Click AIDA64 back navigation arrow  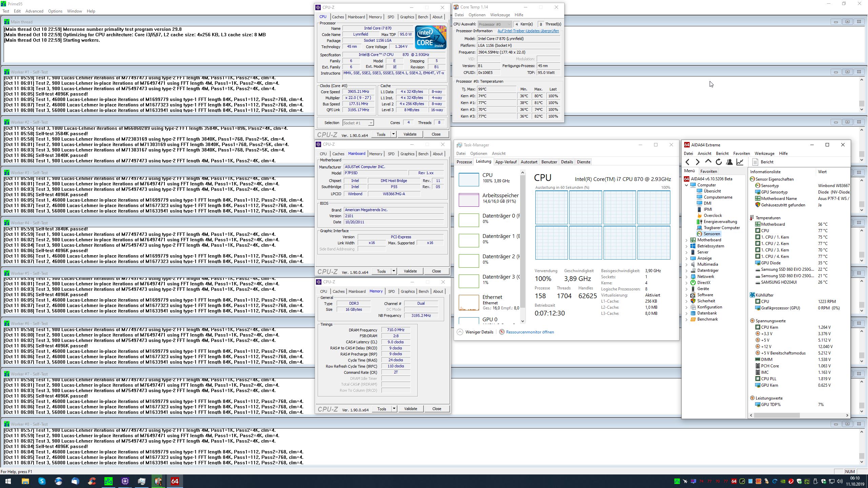click(688, 162)
